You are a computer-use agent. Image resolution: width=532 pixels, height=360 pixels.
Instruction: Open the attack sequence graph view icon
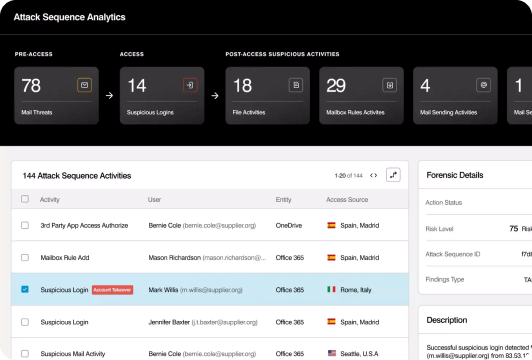(x=393, y=175)
